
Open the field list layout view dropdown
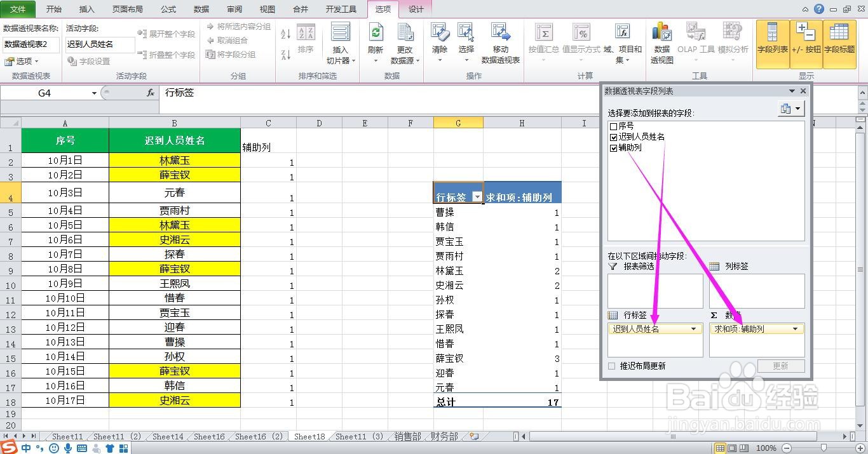point(791,109)
